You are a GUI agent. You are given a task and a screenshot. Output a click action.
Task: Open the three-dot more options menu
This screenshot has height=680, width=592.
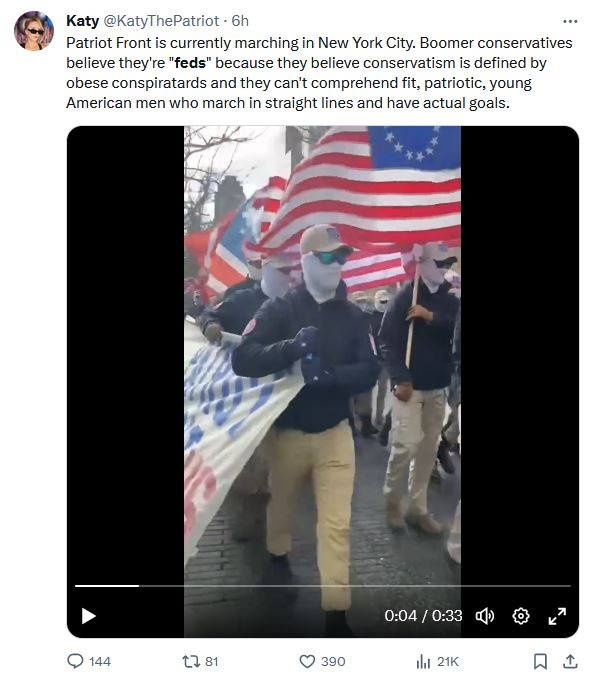(x=569, y=21)
